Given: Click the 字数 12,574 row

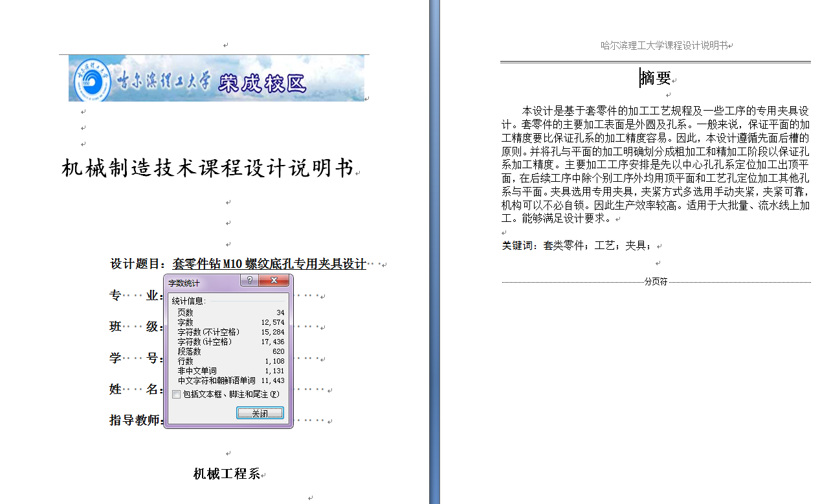Looking at the screenshot, I should [x=231, y=322].
